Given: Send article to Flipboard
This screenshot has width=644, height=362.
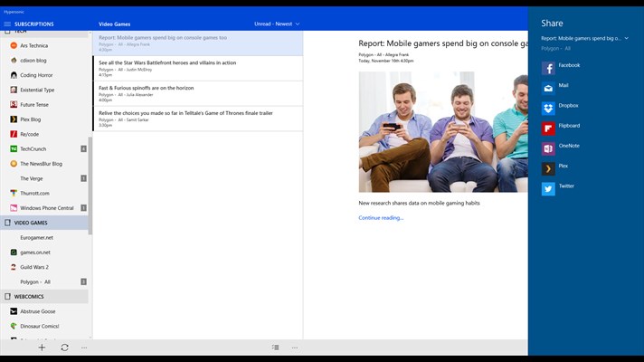Looking at the screenshot, I should [x=548, y=128].
